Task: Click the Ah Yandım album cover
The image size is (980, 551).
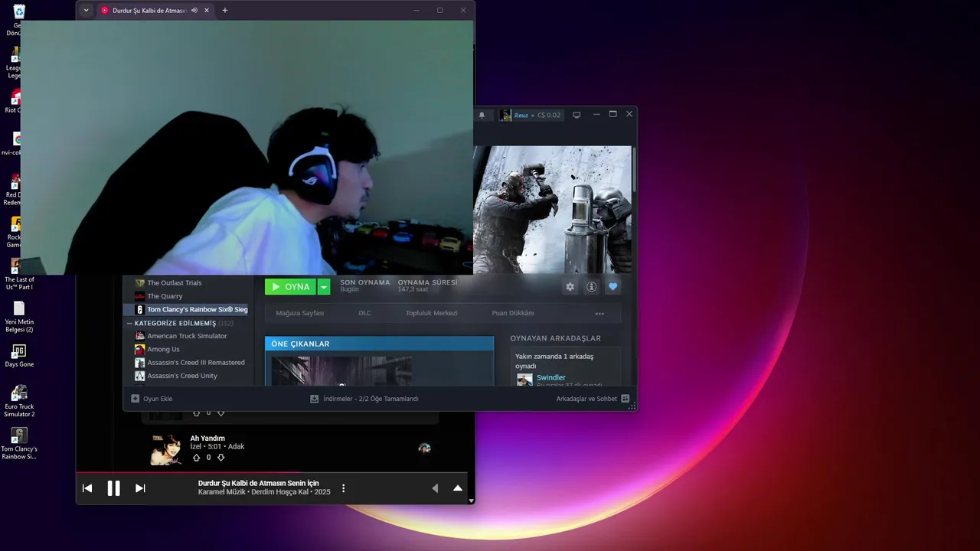Action: 166,449
